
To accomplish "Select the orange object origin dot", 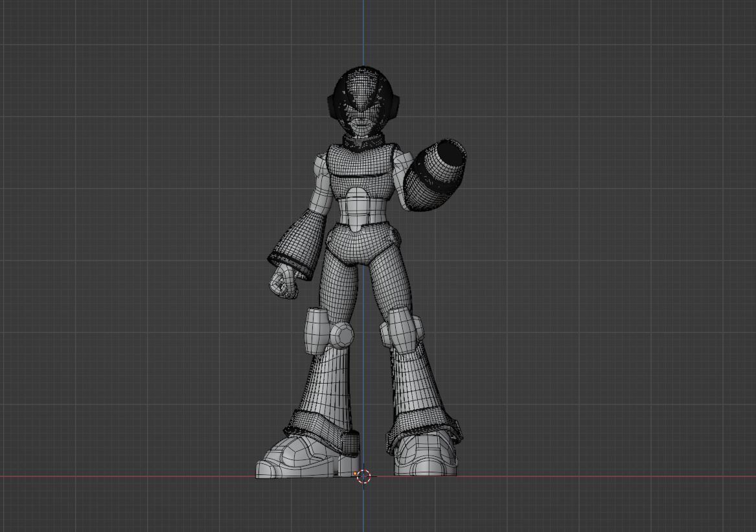I will (356, 474).
